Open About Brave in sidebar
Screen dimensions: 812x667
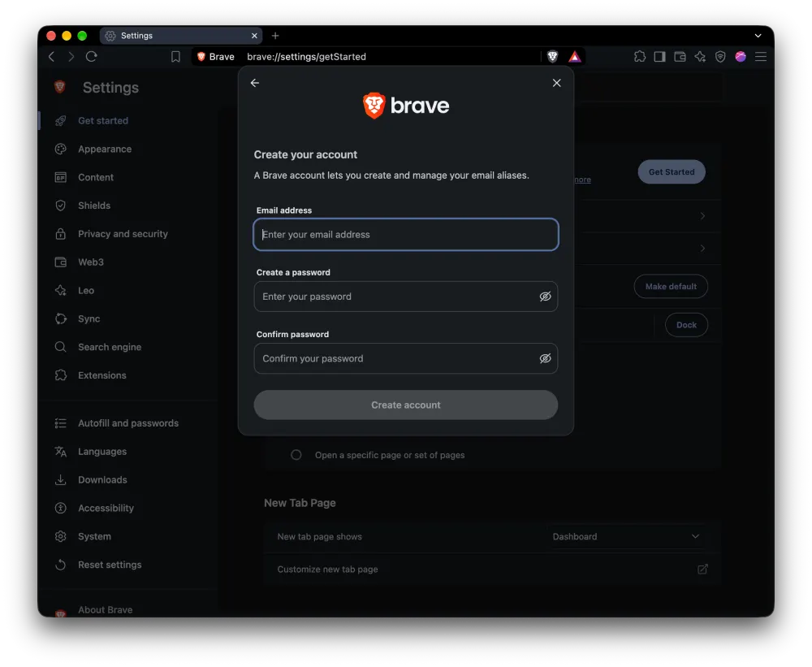click(105, 610)
